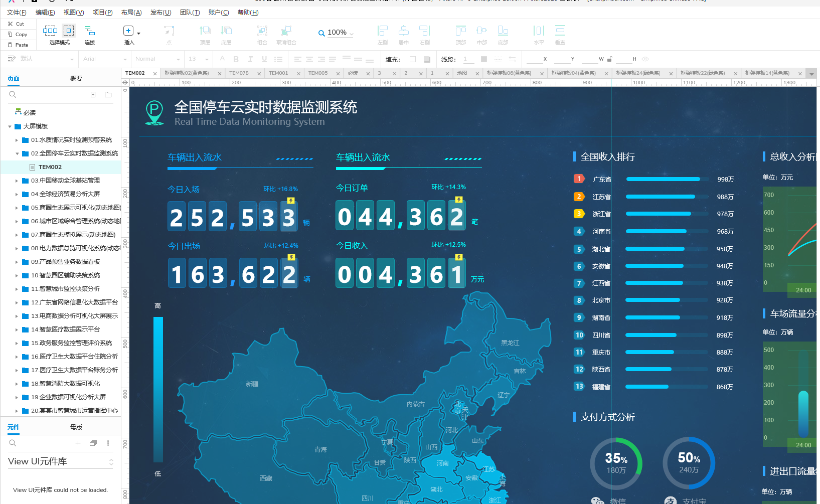Screen dimensions: 820x504
Task: Open the 布局(A) menu
Action: click(131, 13)
